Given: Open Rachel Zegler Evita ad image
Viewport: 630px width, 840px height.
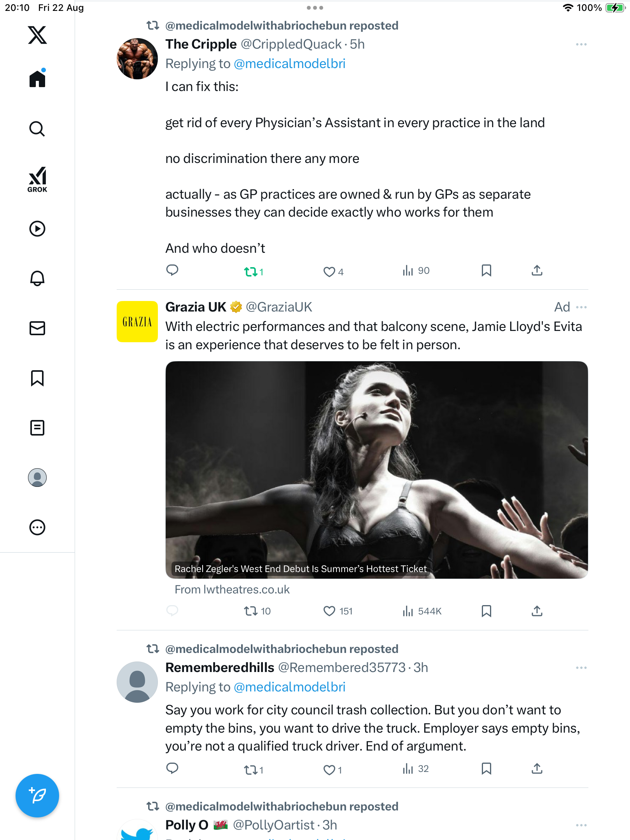Looking at the screenshot, I should [x=376, y=467].
